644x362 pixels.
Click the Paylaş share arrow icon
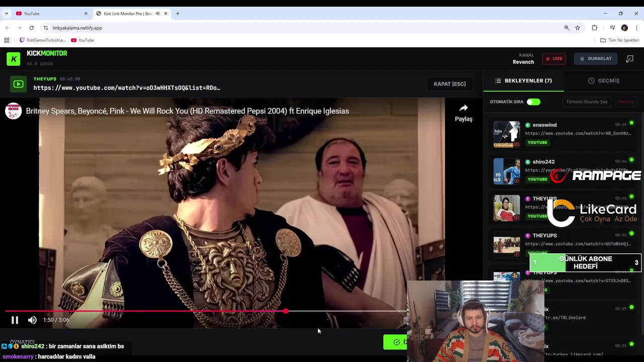[463, 108]
